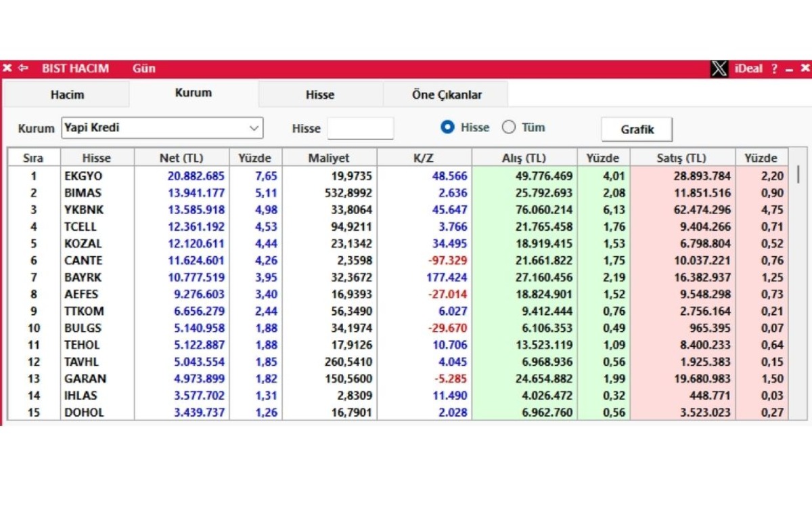Click the close X icon left of BIST HACIM

pos(7,68)
